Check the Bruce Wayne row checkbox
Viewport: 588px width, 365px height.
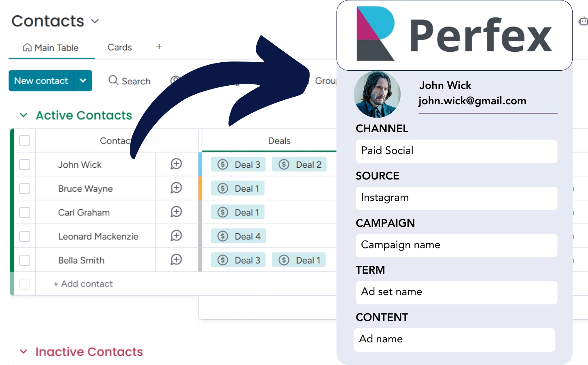(25, 188)
